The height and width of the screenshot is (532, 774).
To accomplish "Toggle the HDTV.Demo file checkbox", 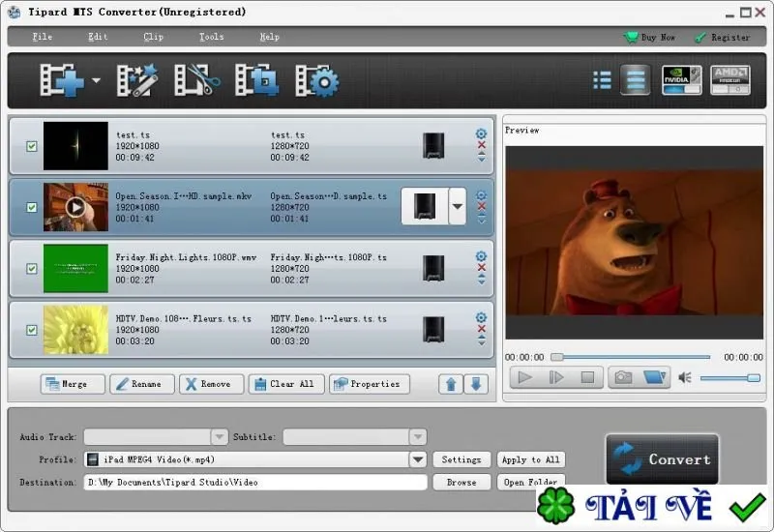I will pos(32,330).
